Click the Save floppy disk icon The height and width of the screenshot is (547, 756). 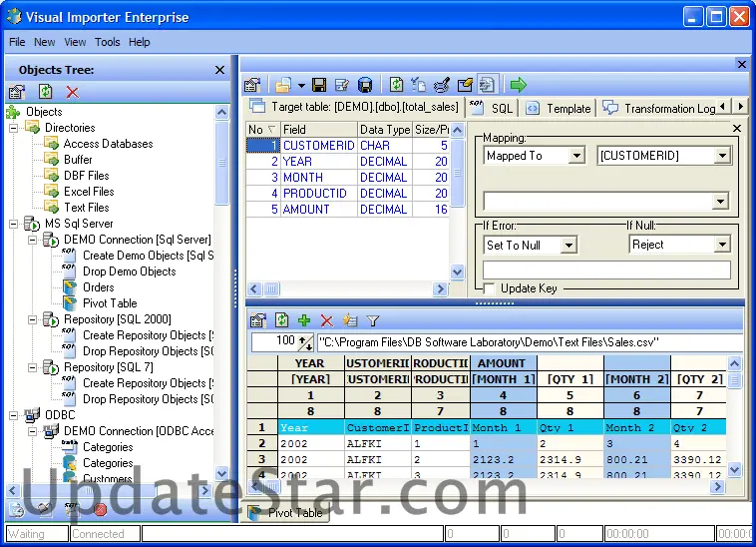coord(319,85)
